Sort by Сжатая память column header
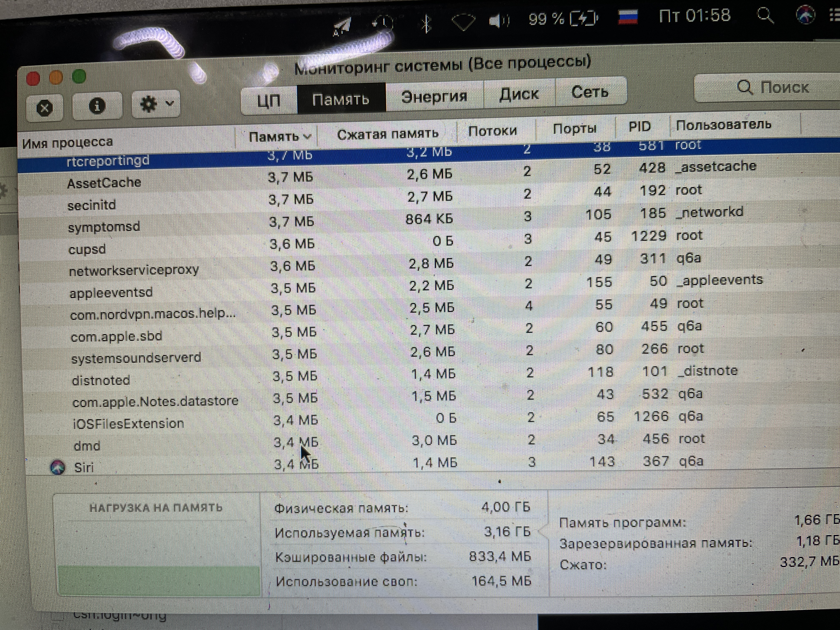Viewport: 840px width, 630px height. (x=388, y=134)
